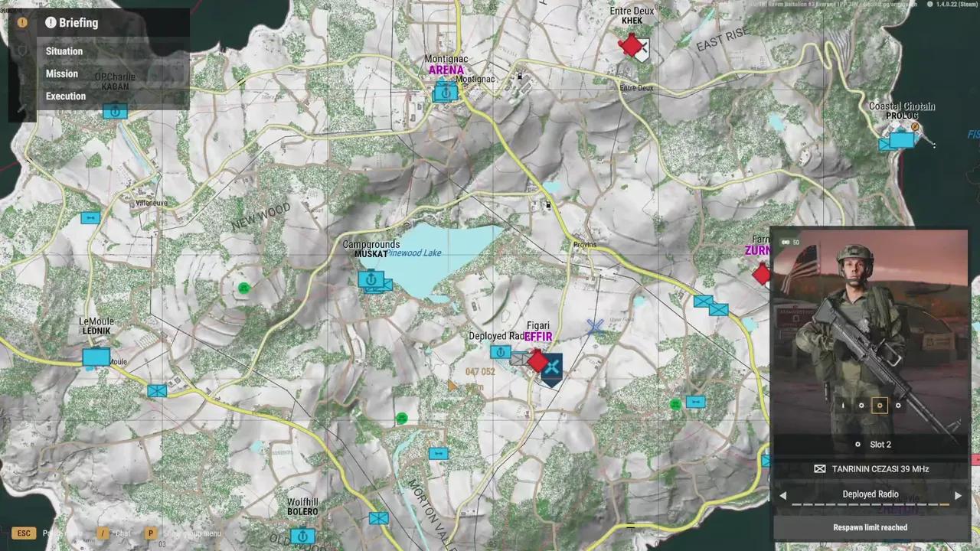The width and height of the screenshot is (980, 551).
Task: Choose the second loadout slot circle
Action: coord(861,406)
